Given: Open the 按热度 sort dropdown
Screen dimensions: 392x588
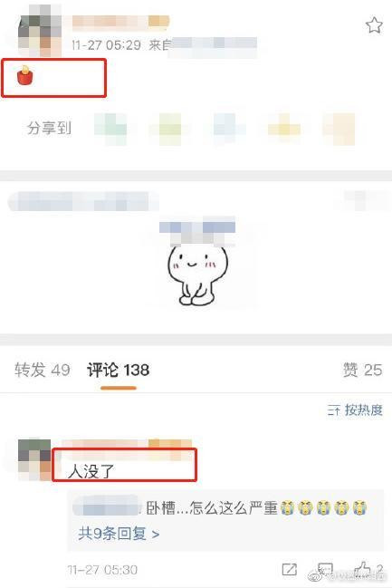Looking at the screenshot, I should click(x=355, y=410).
